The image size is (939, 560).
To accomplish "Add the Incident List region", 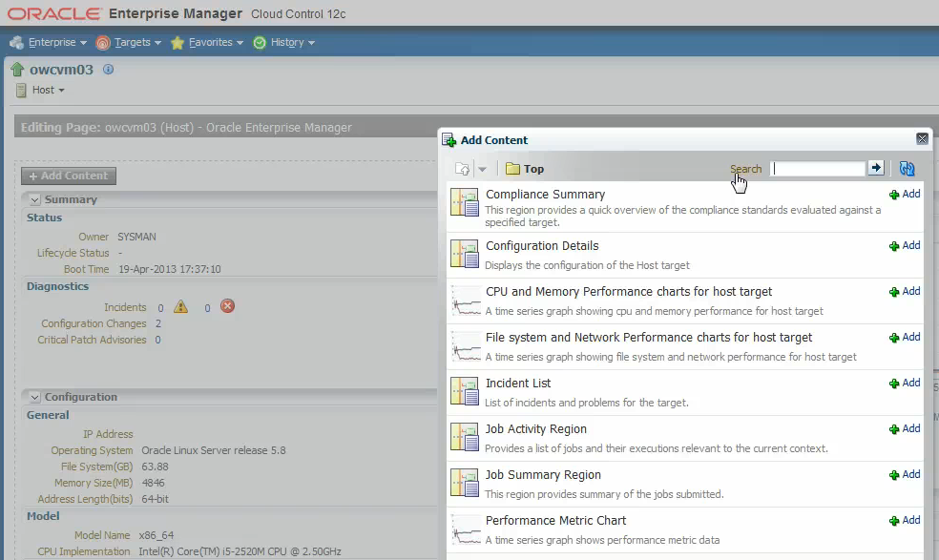I will (905, 383).
